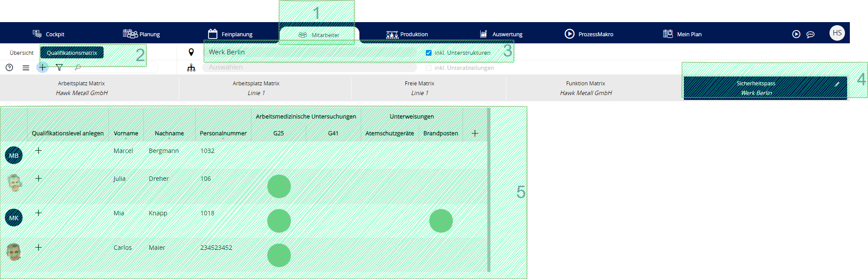Select the Übersicht view
The image size is (868, 279).
(22, 53)
